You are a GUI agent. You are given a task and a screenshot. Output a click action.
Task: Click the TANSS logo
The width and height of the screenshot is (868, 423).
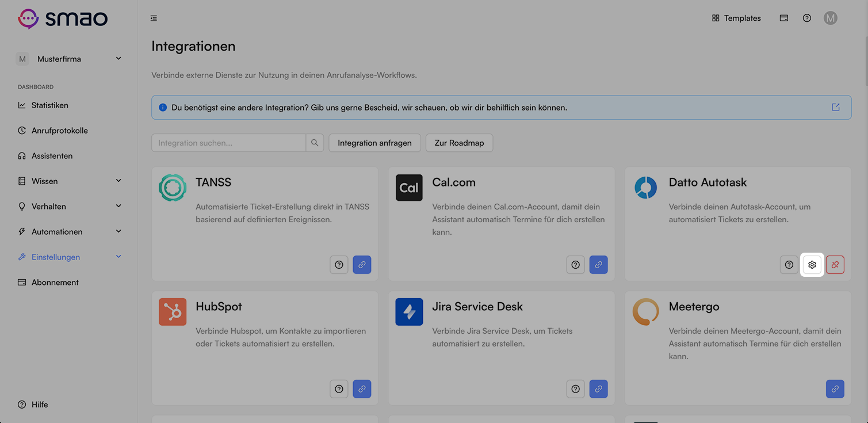coord(173,188)
